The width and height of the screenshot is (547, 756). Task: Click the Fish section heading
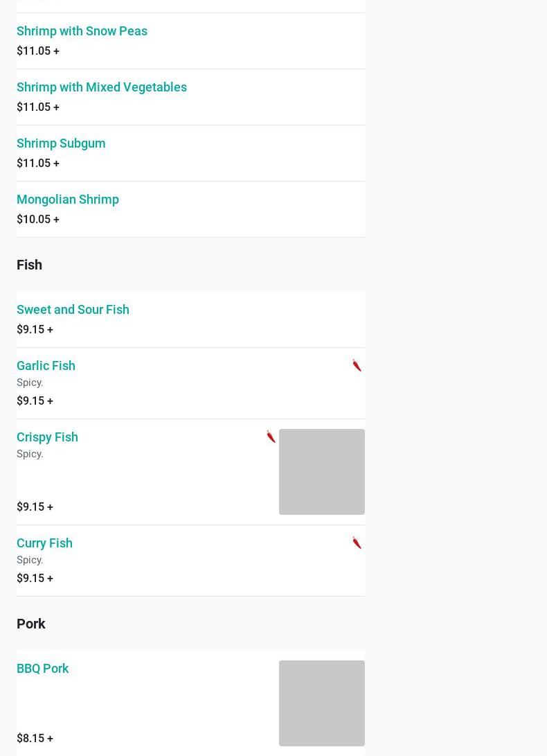pyautogui.click(x=29, y=265)
